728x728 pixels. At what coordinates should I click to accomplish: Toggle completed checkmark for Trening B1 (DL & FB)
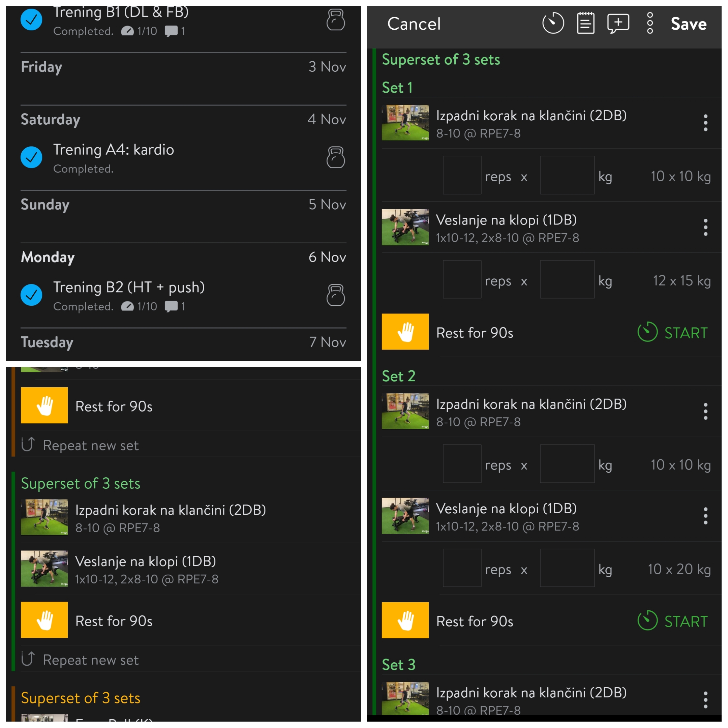[31, 20]
